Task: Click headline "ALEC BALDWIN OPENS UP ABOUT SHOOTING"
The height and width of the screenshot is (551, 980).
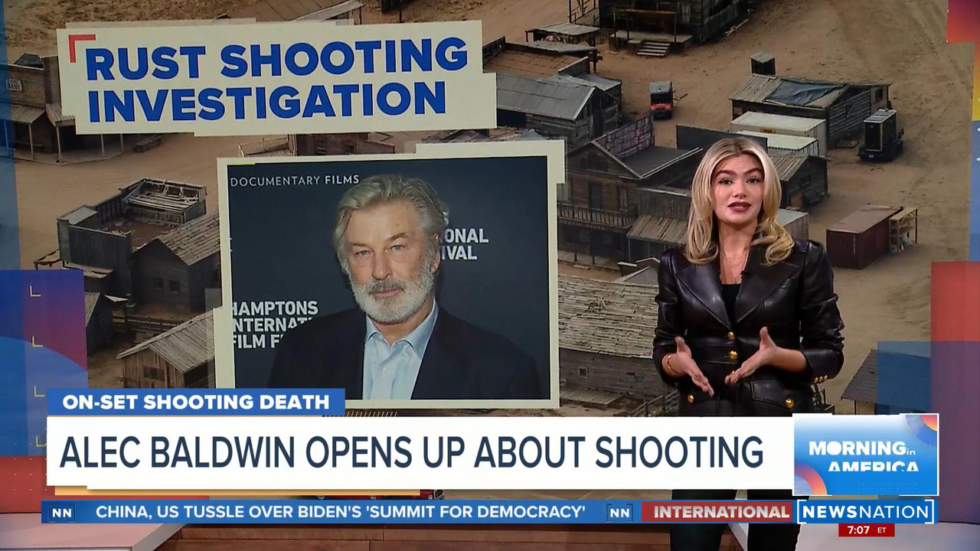Action: coord(411,452)
